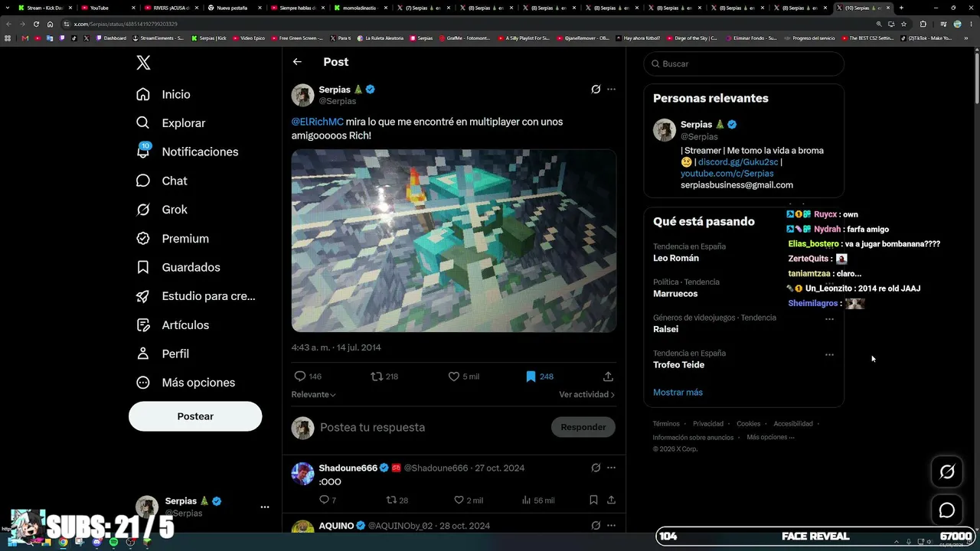Repost Shadoune666's comment with 28 reposts
The image size is (980, 551).
coord(397,500)
